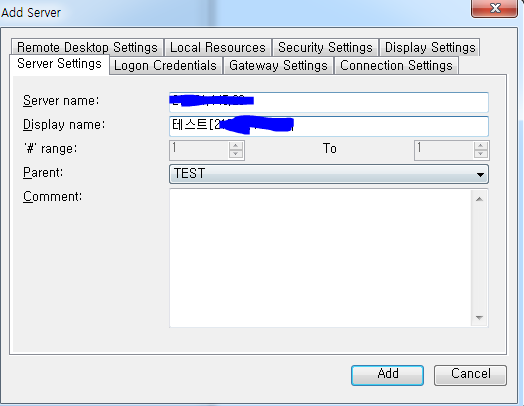Image resolution: width=524 pixels, height=406 pixels.
Task: Cancel the Add Server dialog
Action: pyautogui.click(x=470, y=375)
